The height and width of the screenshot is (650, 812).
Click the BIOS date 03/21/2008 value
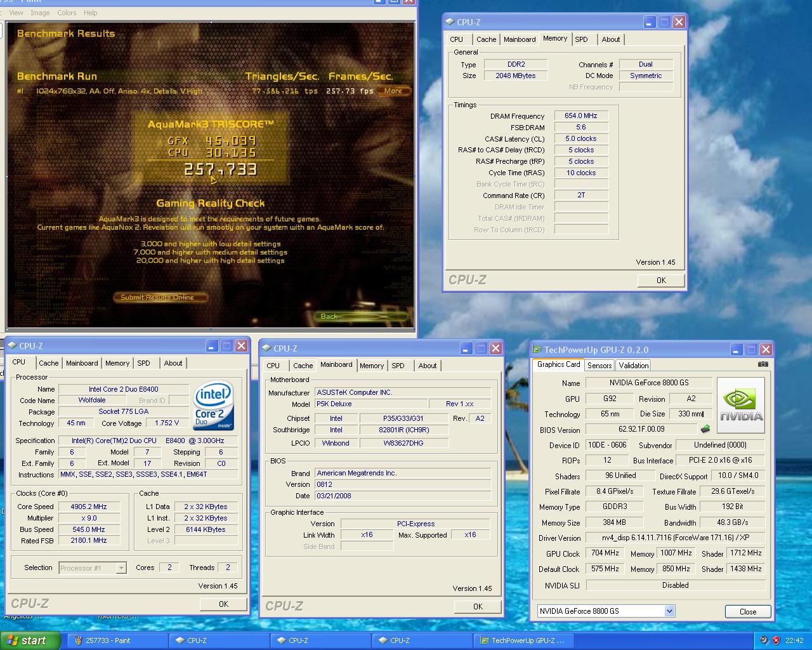403,496
